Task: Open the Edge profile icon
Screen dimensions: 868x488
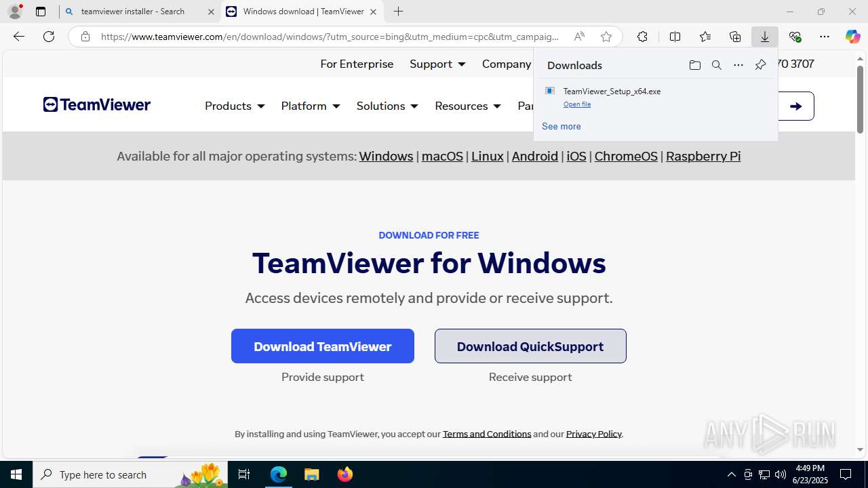Action: click(x=15, y=12)
